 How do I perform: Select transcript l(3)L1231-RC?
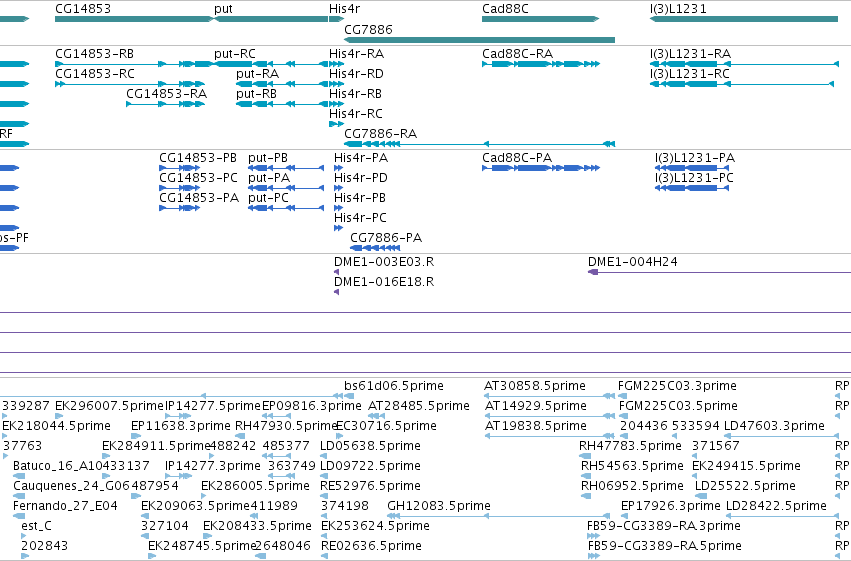coord(741,84)
